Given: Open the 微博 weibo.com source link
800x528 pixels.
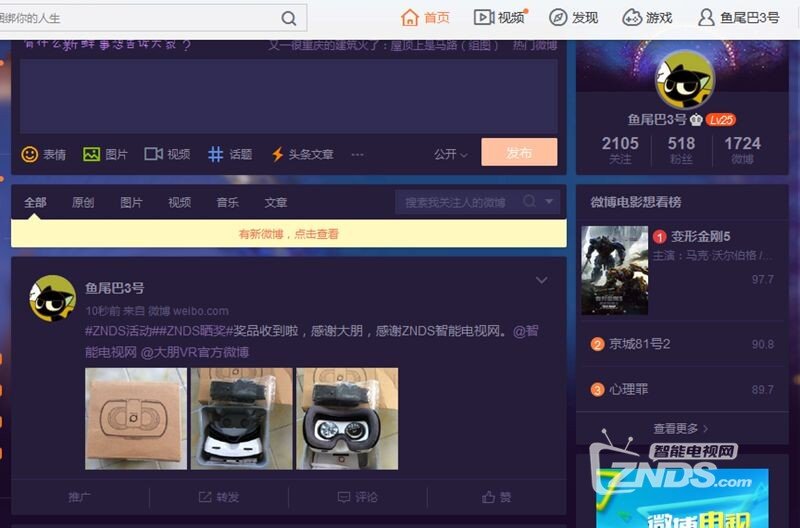Looking at the screenshot, I should coord(188,311).
